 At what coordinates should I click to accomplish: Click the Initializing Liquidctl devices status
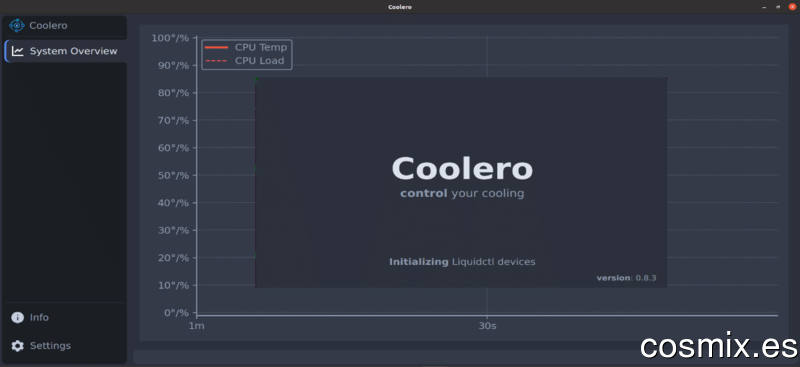point(462,262)
